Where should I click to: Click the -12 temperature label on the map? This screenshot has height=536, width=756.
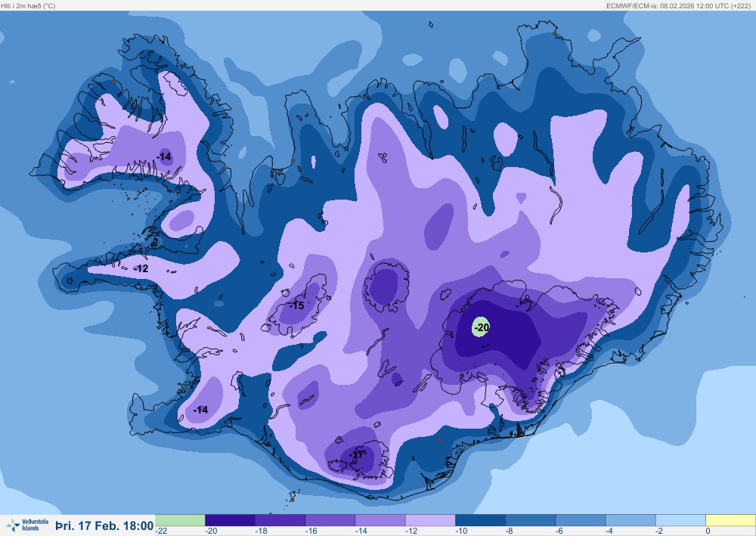click(141, 268)
